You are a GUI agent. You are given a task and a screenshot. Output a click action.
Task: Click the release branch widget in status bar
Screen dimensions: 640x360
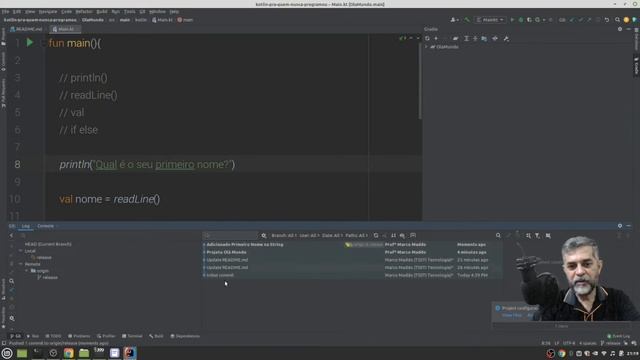611,343
